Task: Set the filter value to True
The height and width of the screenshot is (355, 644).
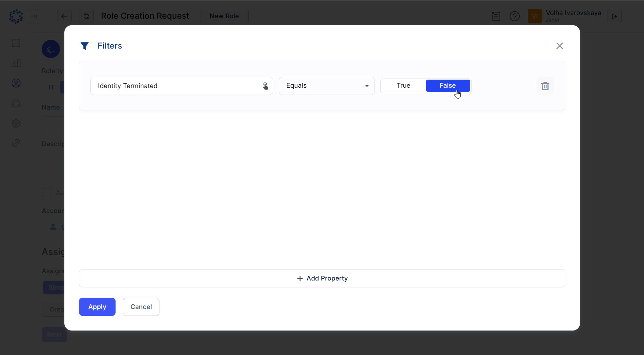Action: click(x=403, y=85)
